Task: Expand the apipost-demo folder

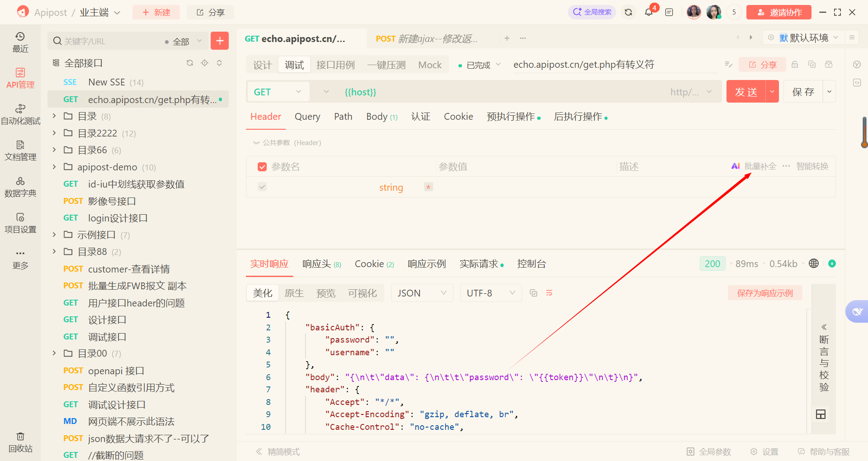Action: coord(54,167)
